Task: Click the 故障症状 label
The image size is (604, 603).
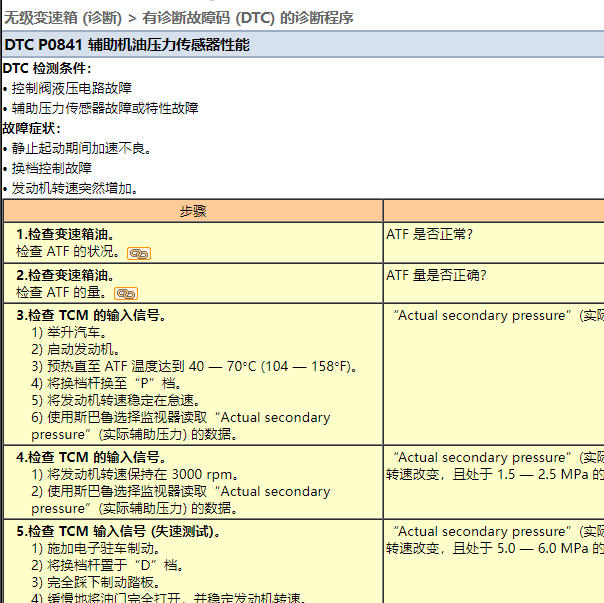Action: pyautogui.click(x=31, y=128)
